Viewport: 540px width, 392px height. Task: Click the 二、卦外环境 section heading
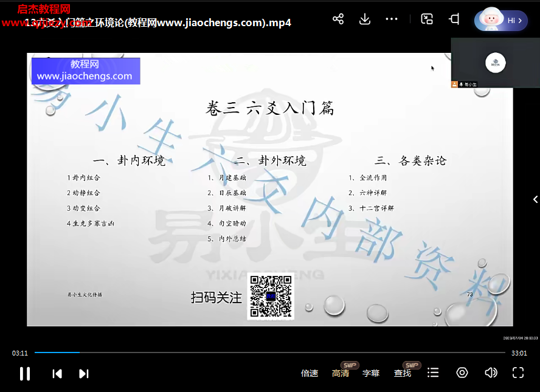270,160
